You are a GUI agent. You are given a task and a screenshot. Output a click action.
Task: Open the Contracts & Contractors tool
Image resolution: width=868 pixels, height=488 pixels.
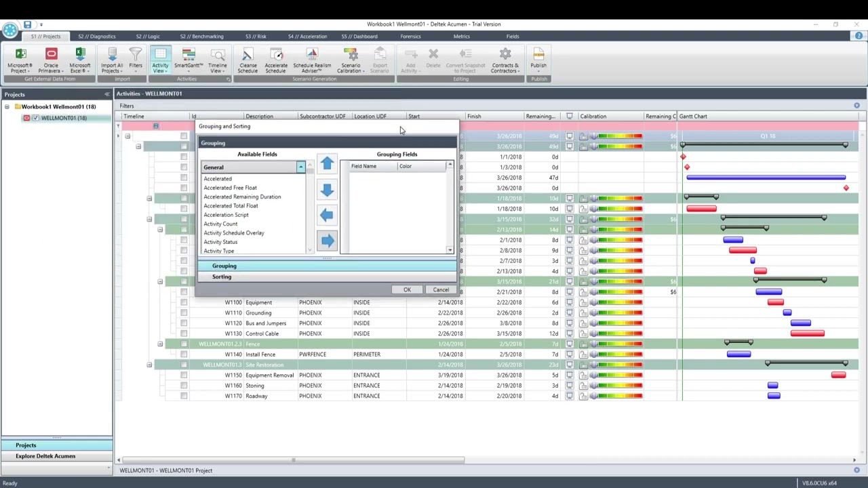(x=505, y=60)
